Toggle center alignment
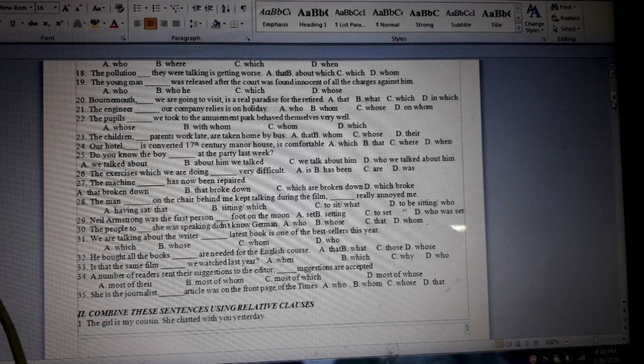 coord(150,24)
